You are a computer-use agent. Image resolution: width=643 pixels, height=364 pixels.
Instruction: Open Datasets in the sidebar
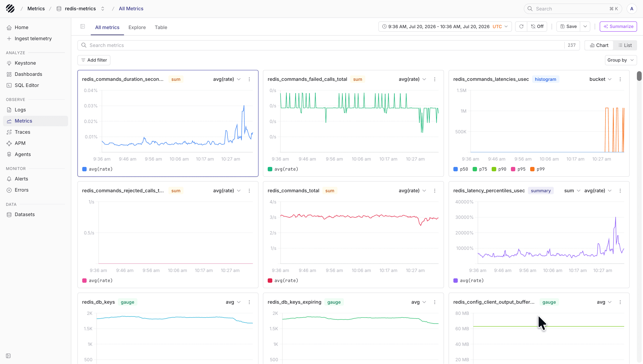click(x=35, y=214)
